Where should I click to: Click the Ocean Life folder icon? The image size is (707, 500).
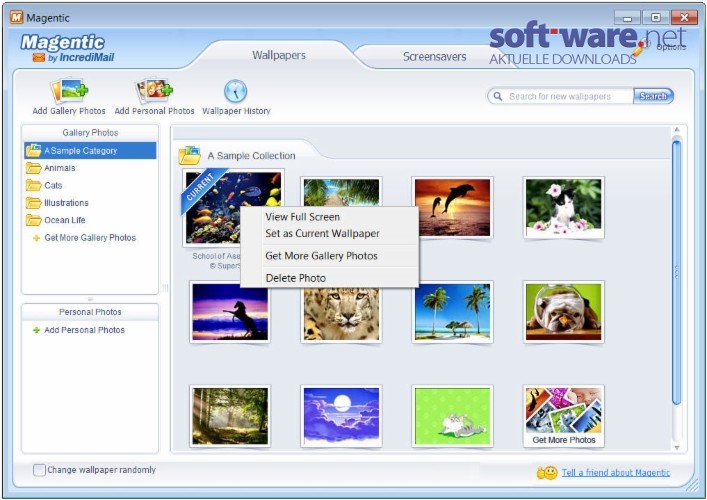coord(33,220)
